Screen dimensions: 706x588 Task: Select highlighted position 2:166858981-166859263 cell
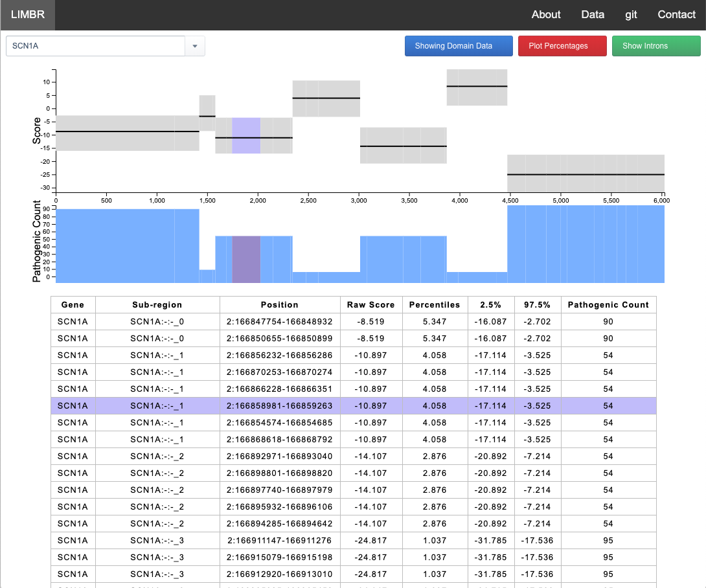[280, 405]
